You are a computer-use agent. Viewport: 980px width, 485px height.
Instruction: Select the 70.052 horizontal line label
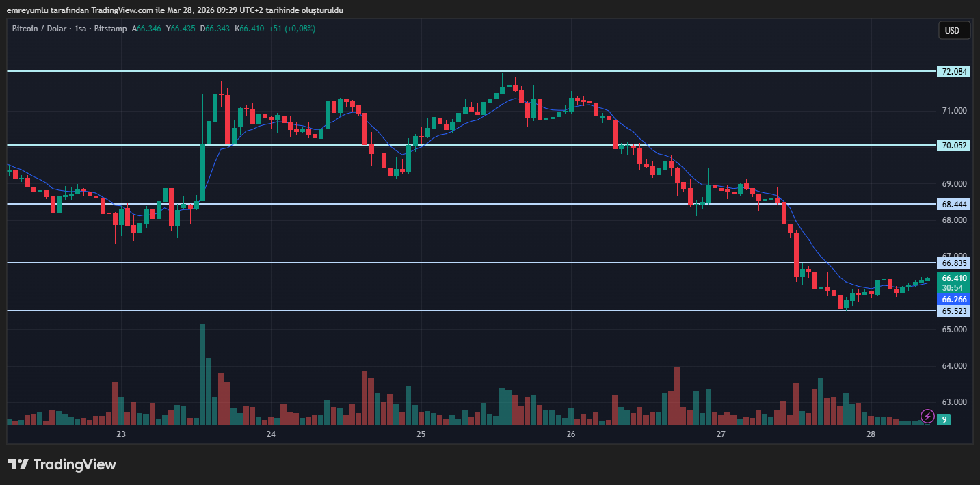coord(954,145)
